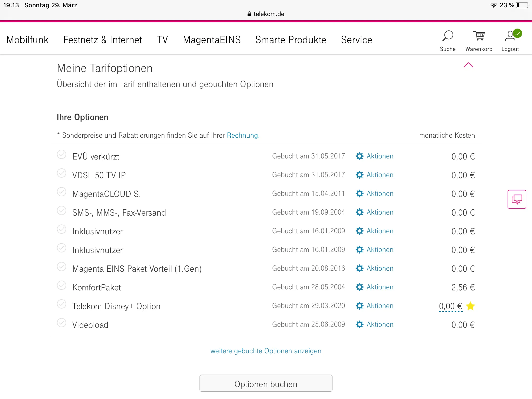Click the Suche label

(448, 49)
